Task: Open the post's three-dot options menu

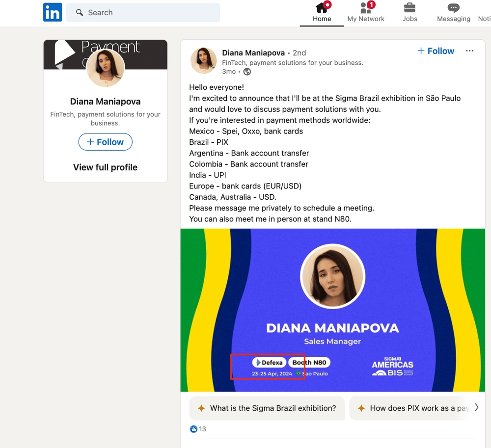Action: pyautogui.click(x=469, y=51)
